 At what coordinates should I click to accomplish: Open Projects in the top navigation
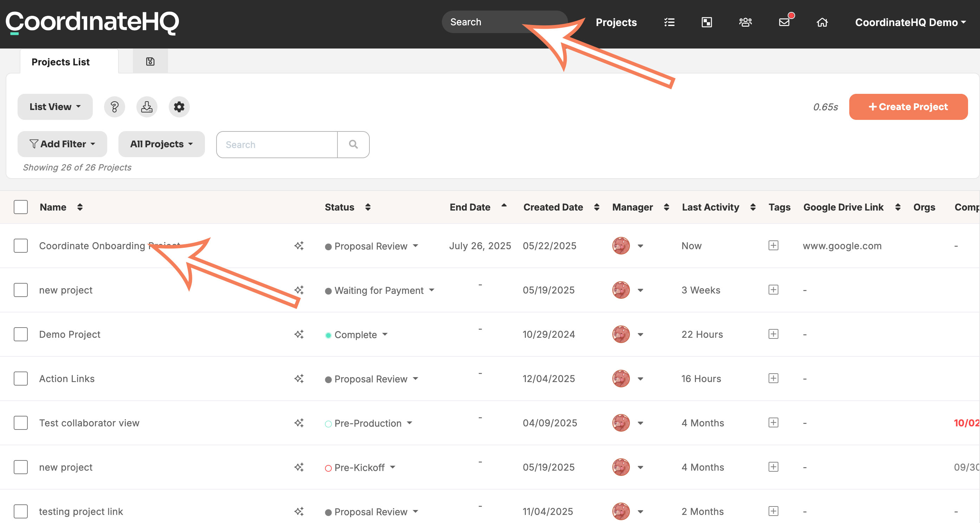pos(616,22)
